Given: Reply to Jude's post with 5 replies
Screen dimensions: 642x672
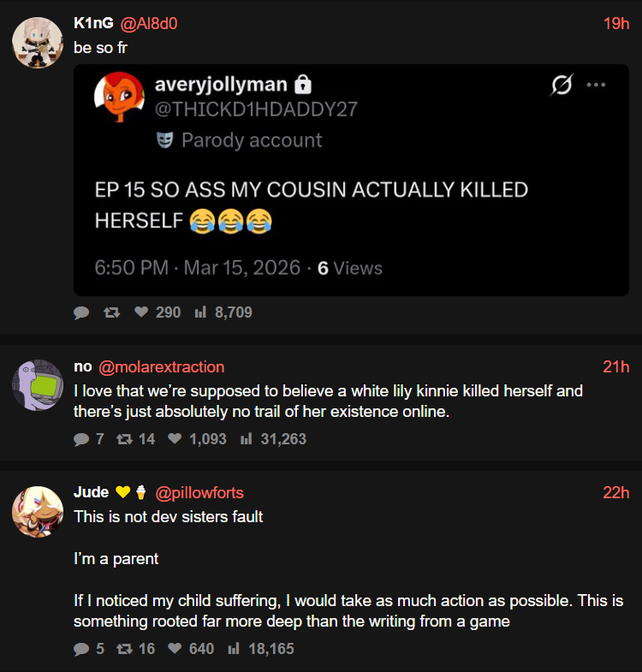Looking at the screenshot, I should [x=81, y=649].
